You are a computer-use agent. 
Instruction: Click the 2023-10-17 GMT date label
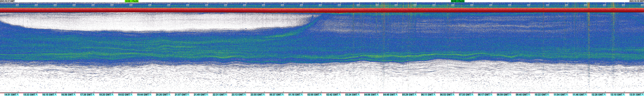tap(7, 1)
